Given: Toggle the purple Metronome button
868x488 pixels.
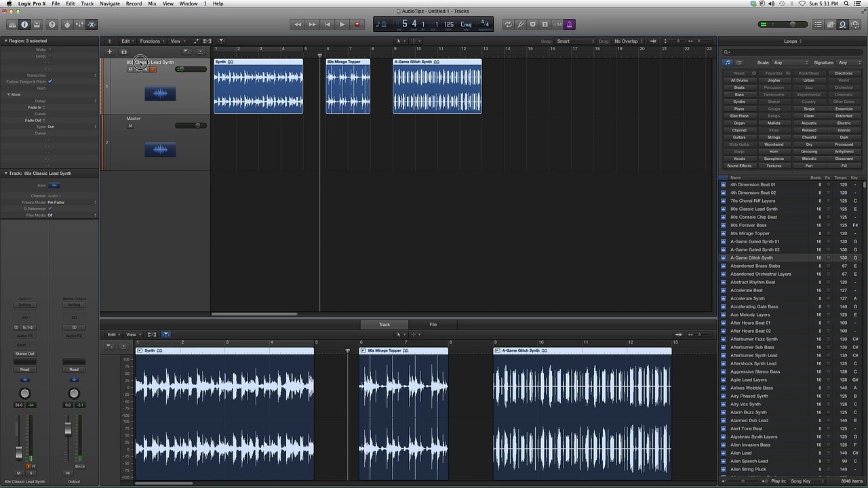Looking at the screenshot, I should [569, 24].
